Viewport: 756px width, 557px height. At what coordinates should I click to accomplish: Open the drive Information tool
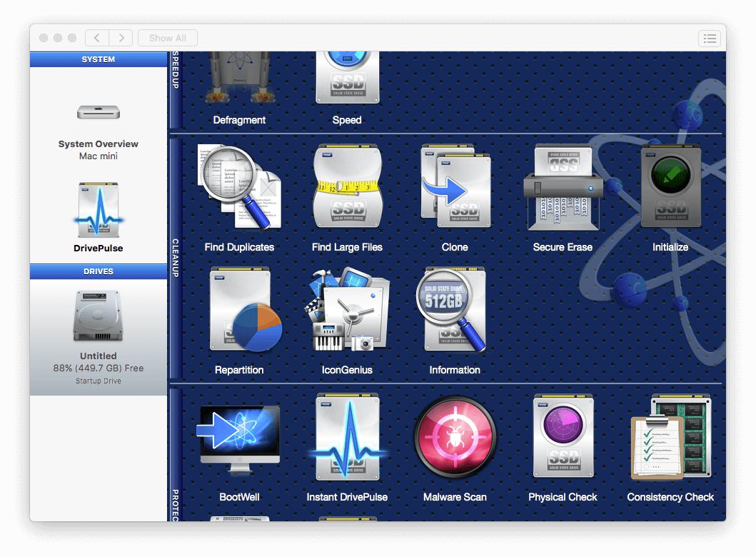455,308
